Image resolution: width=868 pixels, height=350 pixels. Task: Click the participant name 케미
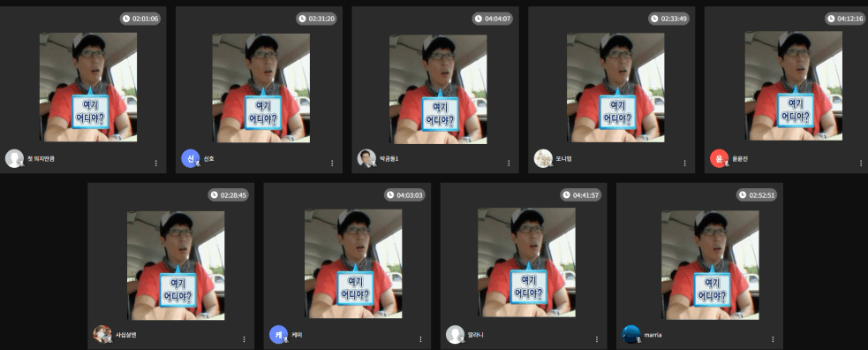point(297,335)
